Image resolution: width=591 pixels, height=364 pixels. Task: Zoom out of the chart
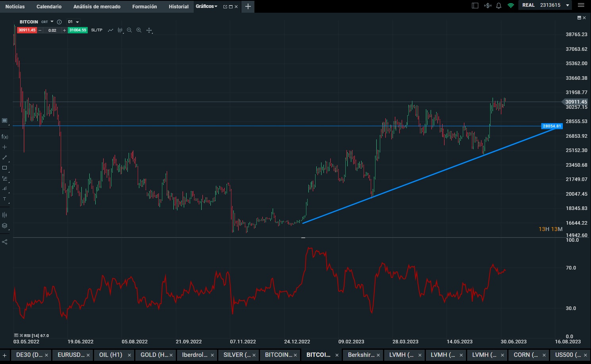[x=129, y=30]
